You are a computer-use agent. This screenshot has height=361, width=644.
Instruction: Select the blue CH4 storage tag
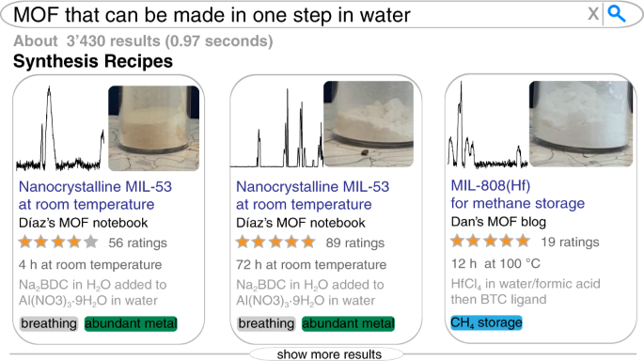(486, 322)
